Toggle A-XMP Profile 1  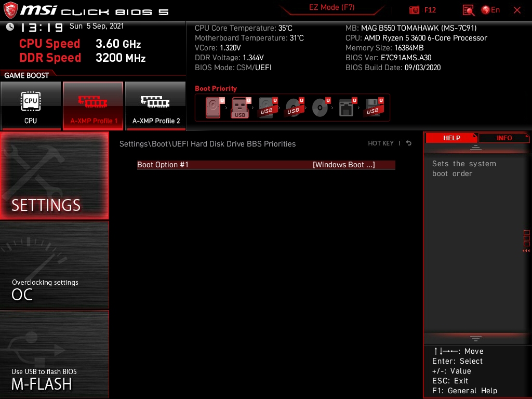(93, 105)
